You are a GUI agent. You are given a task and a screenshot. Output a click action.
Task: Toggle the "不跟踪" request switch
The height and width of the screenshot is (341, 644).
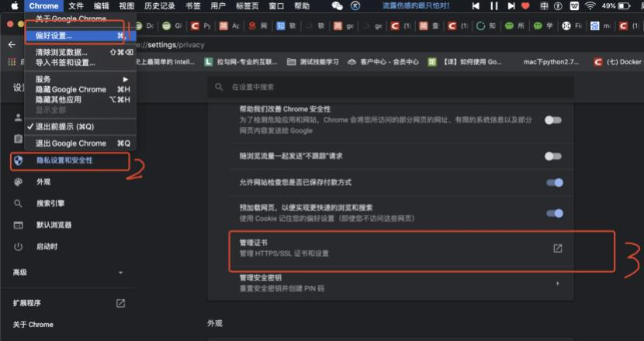pos(552,156)
